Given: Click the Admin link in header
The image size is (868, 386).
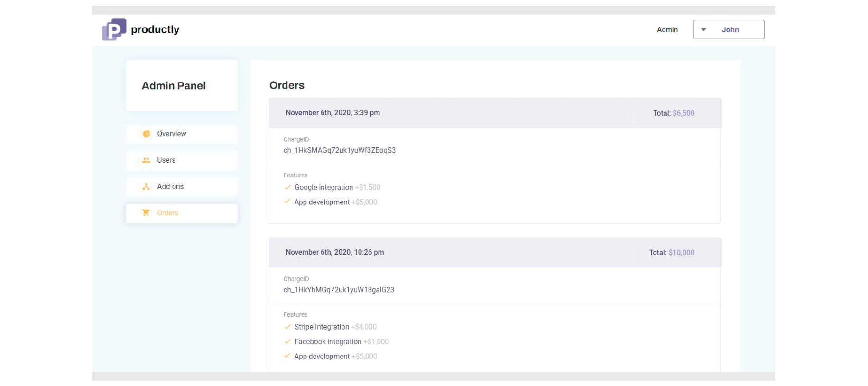Looking at the screenshot, I should (x=667, y=29).
